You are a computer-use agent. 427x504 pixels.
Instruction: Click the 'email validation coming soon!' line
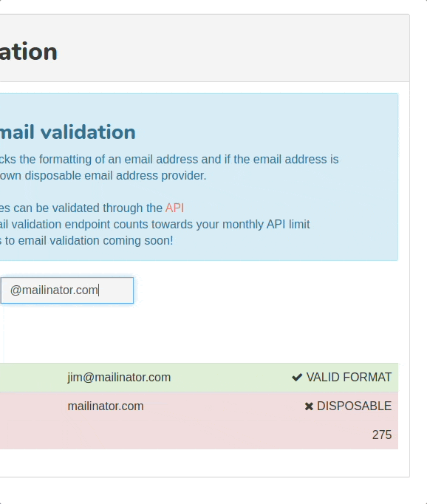pos(86,241)
